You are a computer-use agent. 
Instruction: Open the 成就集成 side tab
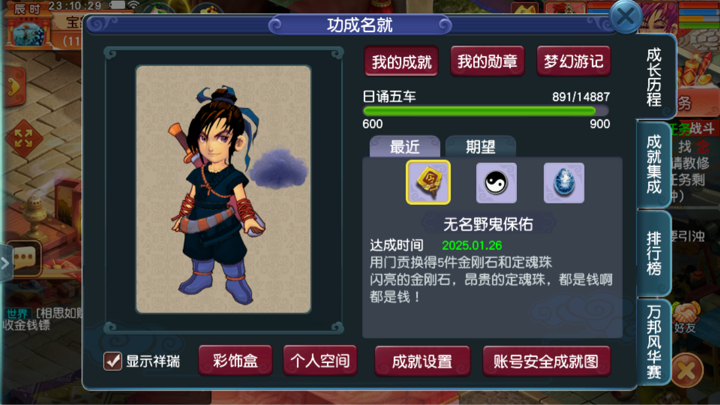point(653,164)
